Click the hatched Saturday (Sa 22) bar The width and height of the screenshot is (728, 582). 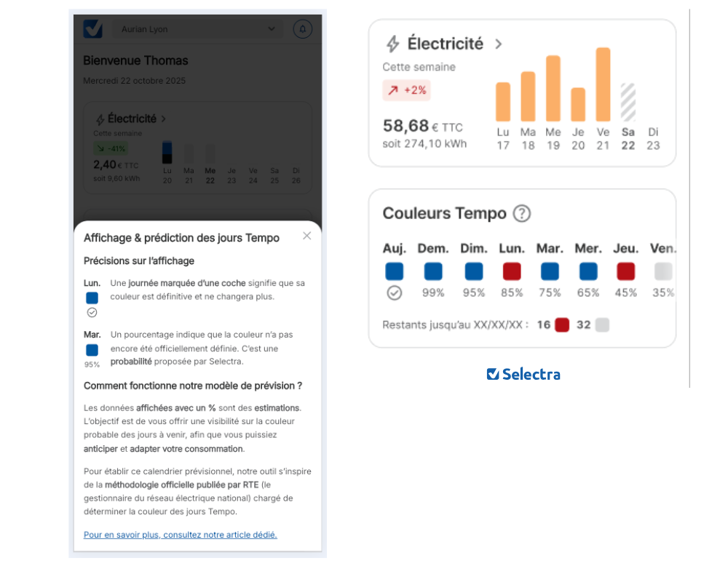coord(628,103)
